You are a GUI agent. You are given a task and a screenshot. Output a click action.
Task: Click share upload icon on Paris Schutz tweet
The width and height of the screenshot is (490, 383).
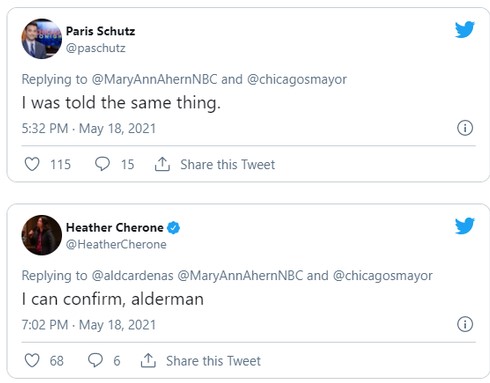162,164
